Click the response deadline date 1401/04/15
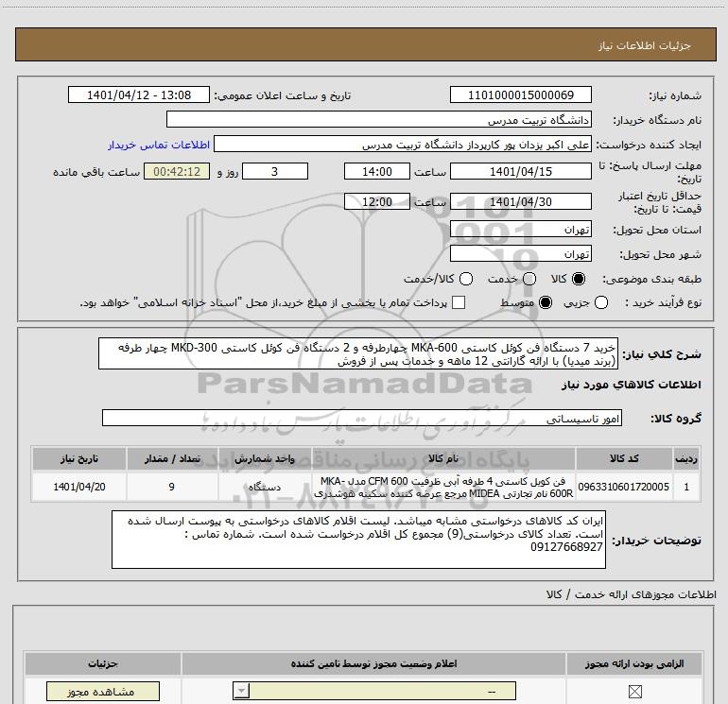 (520, 171)
